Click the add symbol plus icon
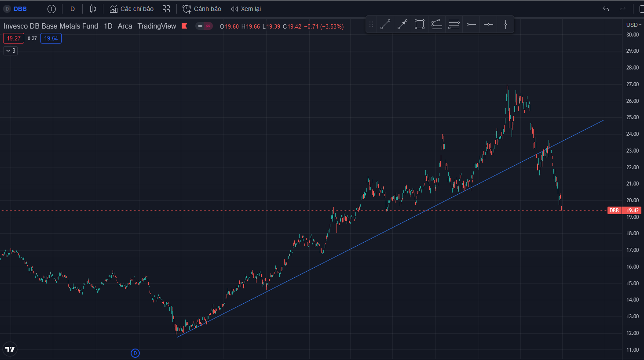Screen dimensions: 644x360 51,9
